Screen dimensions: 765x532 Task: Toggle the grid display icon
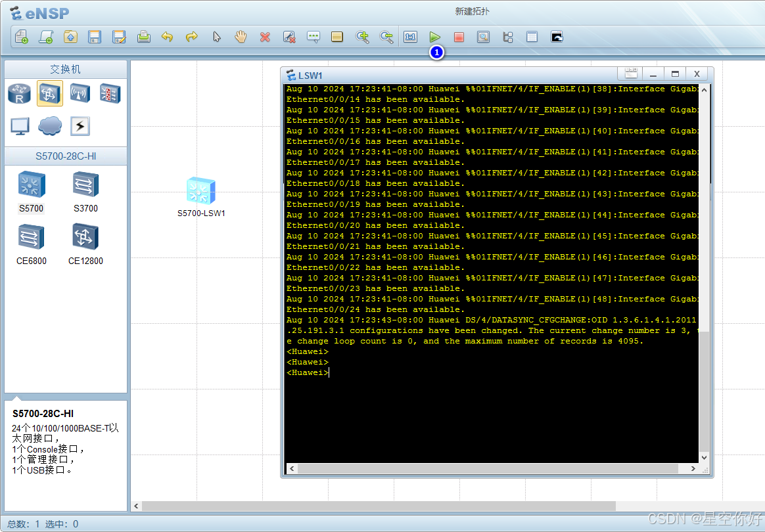(532, 37)
